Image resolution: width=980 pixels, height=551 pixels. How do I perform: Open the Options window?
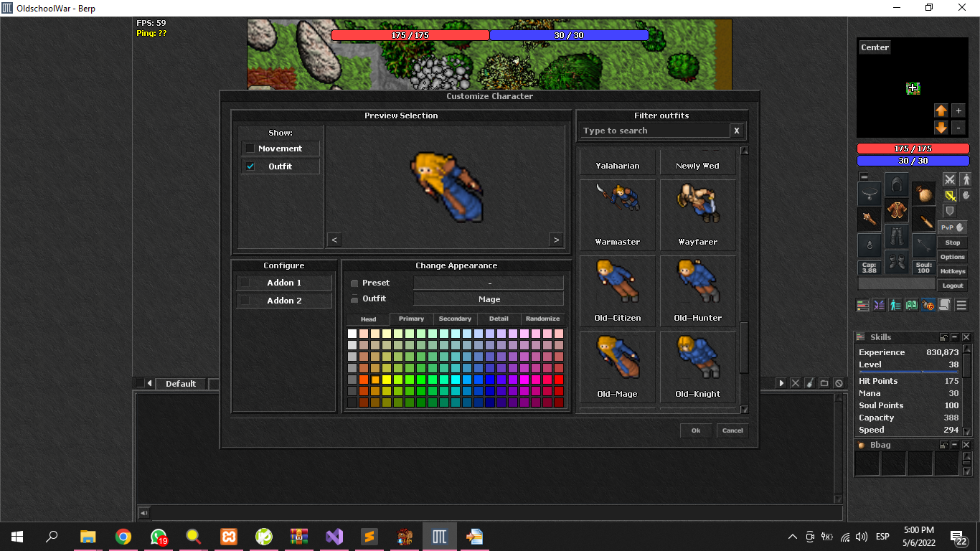[x=953, y=257]
